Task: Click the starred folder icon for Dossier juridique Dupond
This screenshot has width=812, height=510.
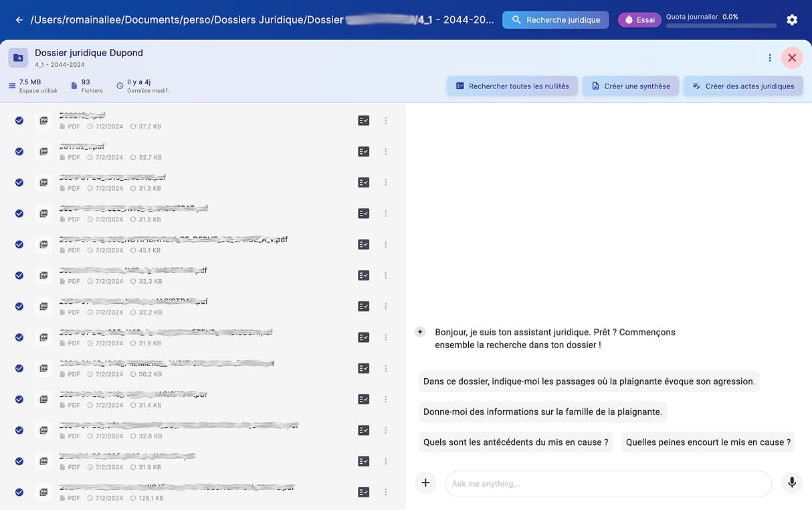Action: tap(19, 58)
